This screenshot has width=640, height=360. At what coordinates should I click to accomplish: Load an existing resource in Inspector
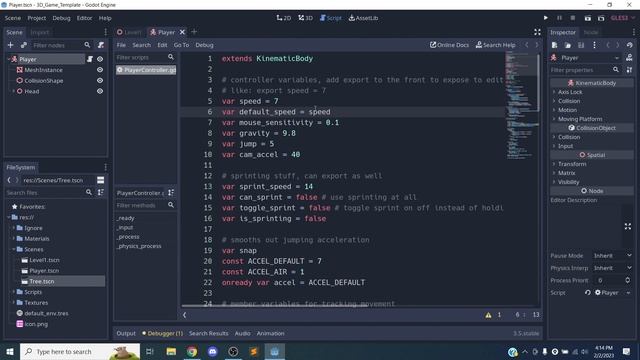(x=568, y=45)
